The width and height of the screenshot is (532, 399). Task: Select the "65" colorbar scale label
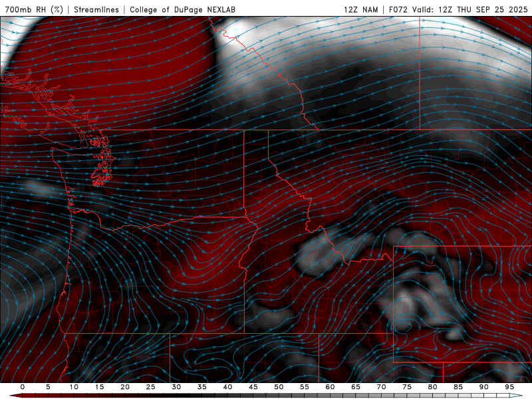[x=356, y=387]
